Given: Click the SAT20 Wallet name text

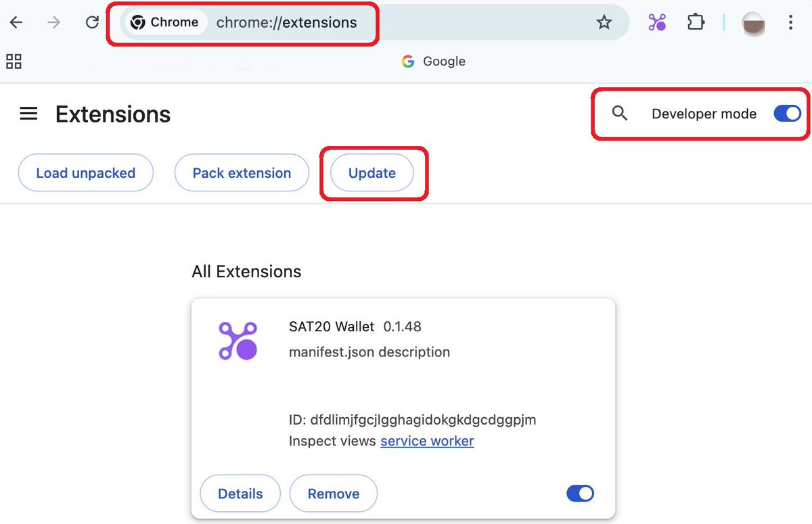Looking at the screenshot, I should coord(332,327).
